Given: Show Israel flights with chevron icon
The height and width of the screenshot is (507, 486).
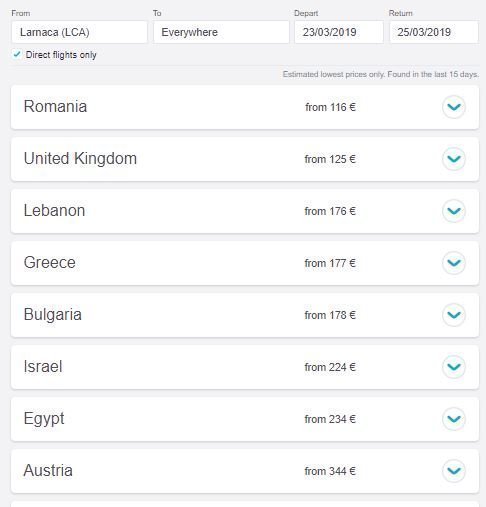Looking at the screenshot, I should [x=454, y=367].
